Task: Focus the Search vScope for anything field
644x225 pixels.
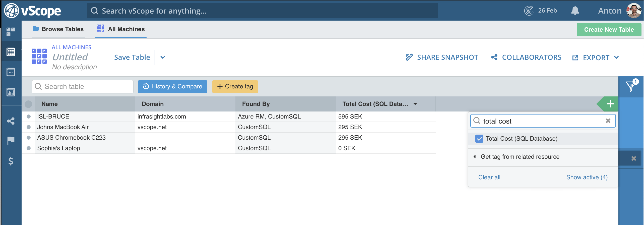Action: point(262,11)
